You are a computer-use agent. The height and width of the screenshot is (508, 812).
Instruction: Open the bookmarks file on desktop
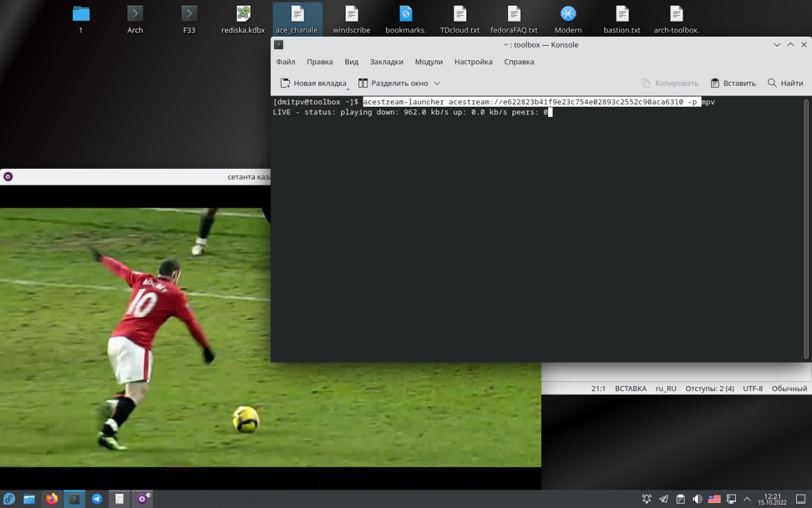point(406,14)
